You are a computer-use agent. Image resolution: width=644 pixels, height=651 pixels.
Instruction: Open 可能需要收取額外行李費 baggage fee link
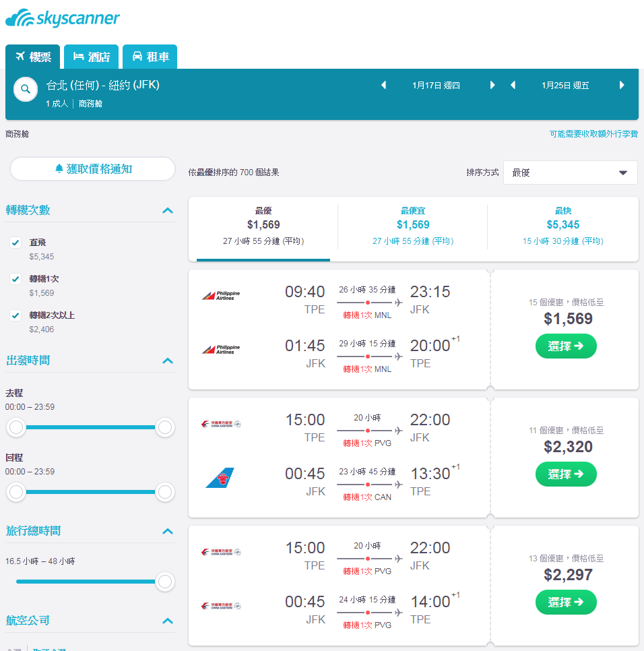(x=593, y=133)
